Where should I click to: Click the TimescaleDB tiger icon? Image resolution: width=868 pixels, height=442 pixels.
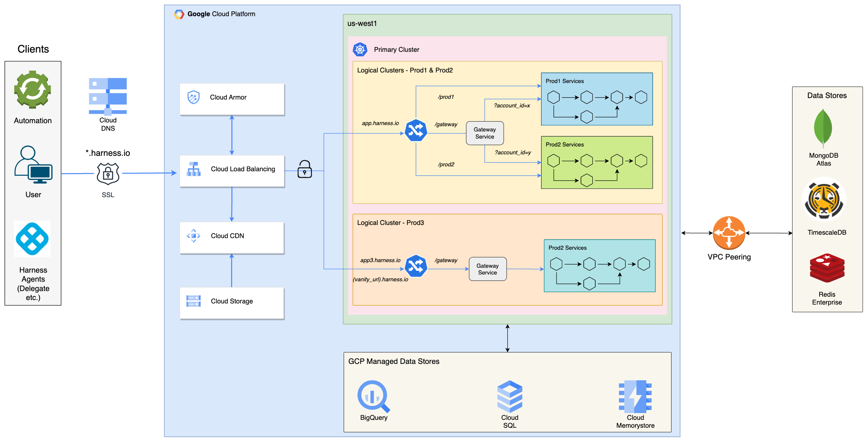[824, 199]
